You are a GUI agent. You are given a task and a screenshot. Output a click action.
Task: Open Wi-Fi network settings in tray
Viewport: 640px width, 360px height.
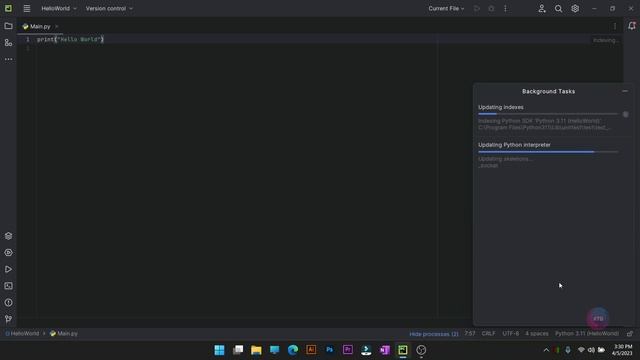click(581, 350)
